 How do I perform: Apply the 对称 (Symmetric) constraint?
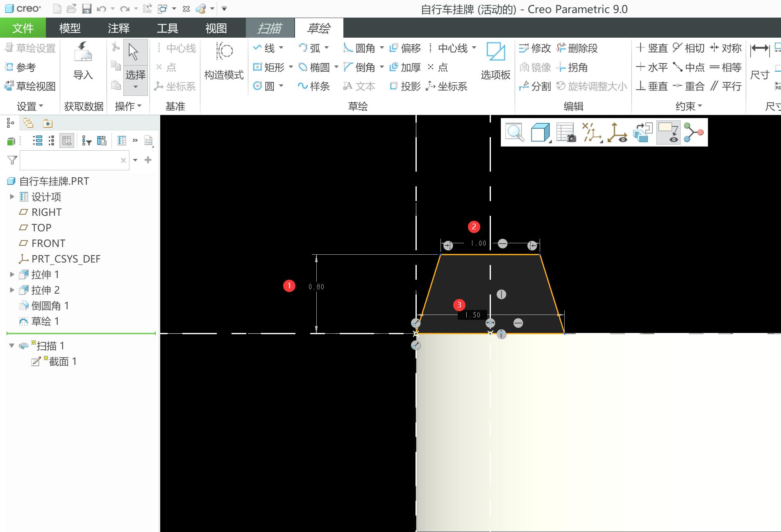click(x=726, y=48)
